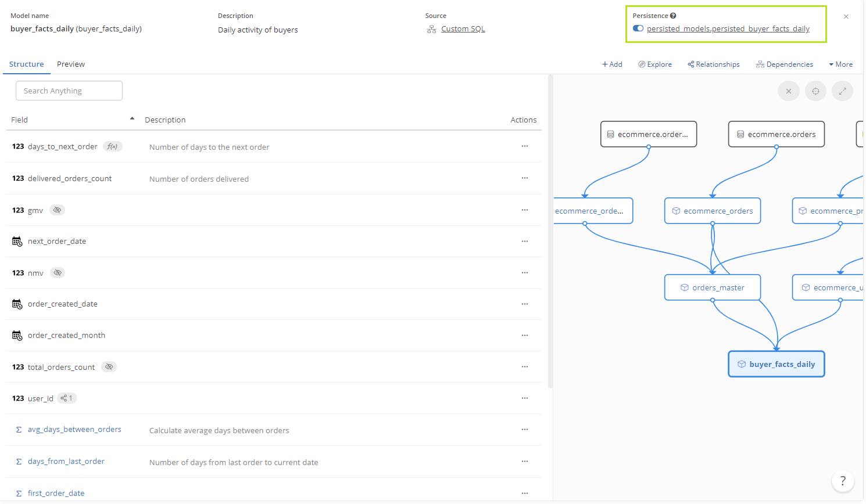Click the Description column header
The width and height of the screenshot is (866, 504).
tap(165, 120)
